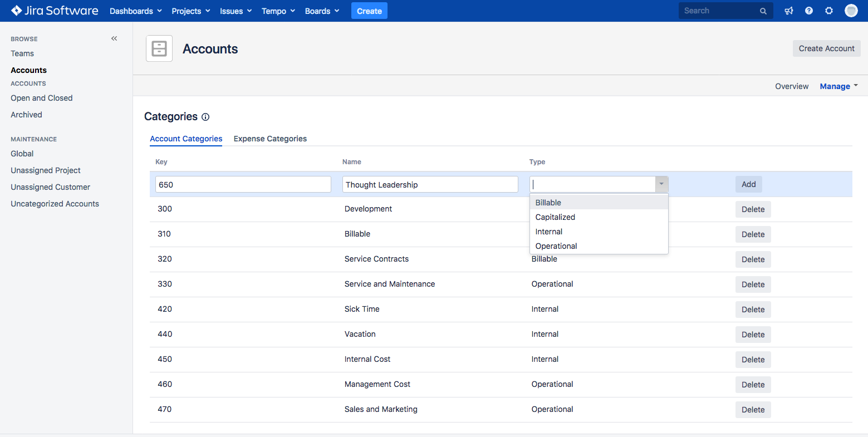Open the settings gear icon

(829, 11)
